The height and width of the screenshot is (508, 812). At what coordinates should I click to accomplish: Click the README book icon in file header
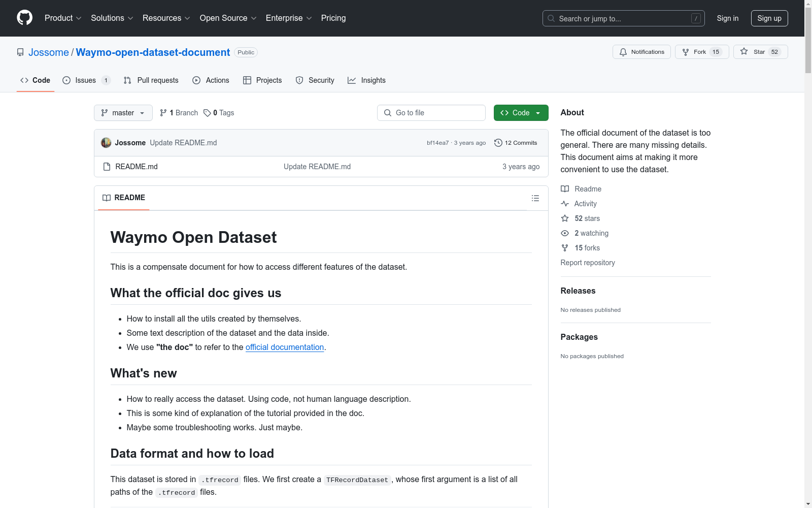tap(107, 198)
